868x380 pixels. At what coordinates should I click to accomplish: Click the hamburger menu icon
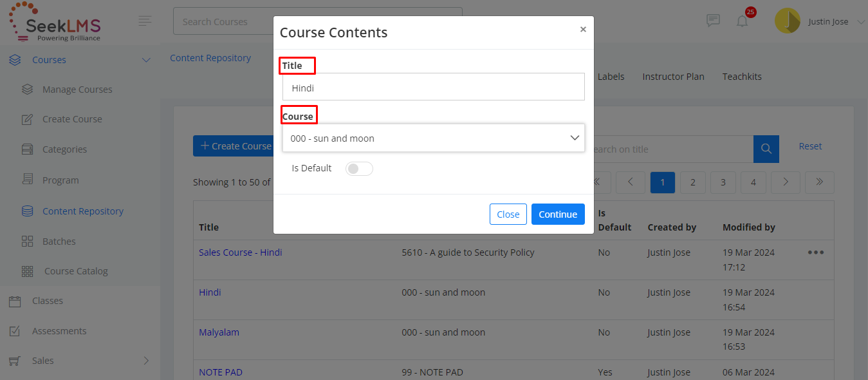(x=145, y=21)
